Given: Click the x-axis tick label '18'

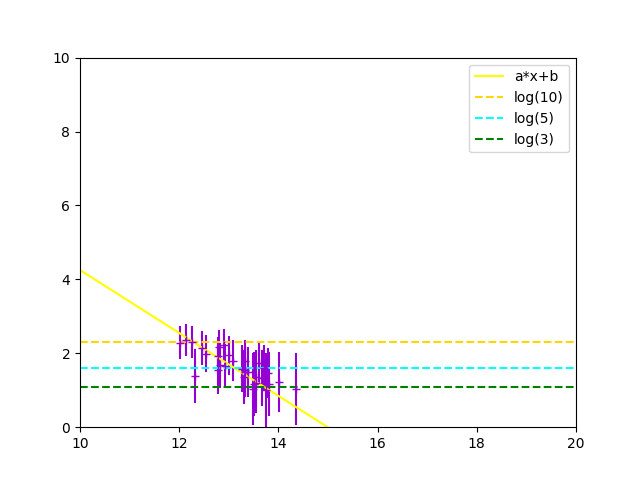Looking at the screenshot, I should [x=477, y=443].
